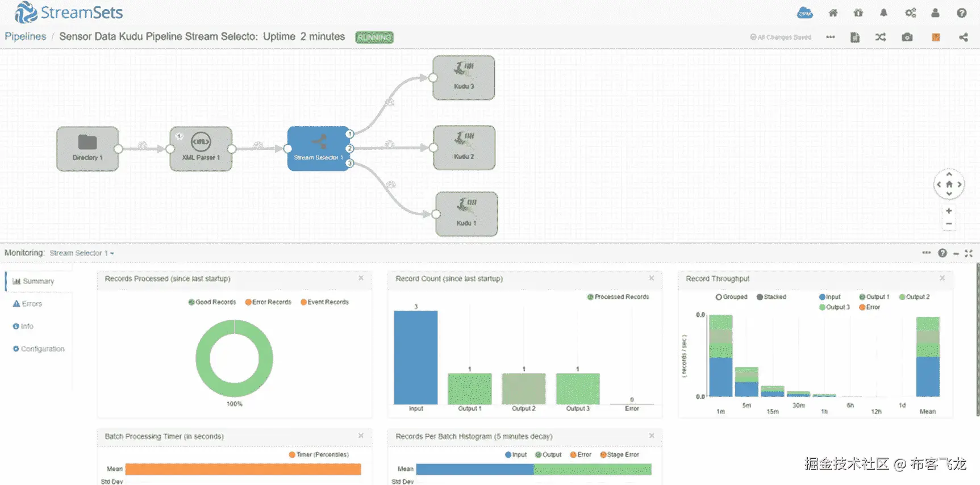Click the StreamSets logo
The width and height of the screenshot is (980, 485).
pos(69,12)
